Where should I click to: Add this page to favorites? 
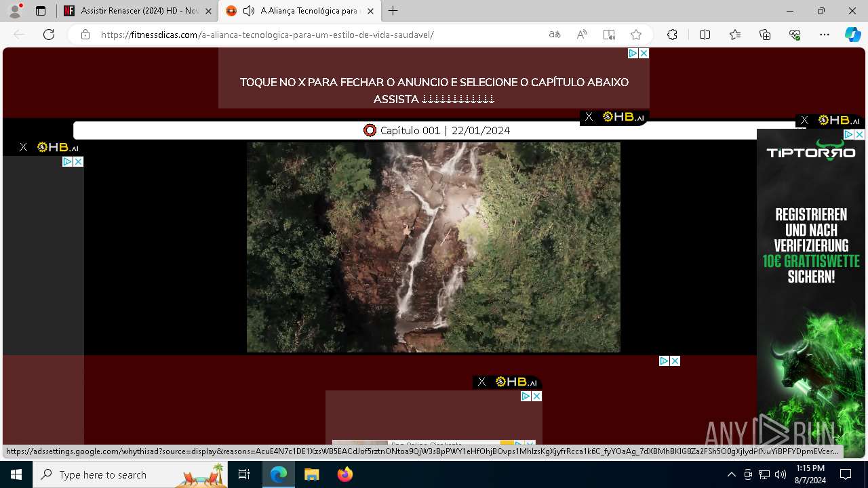(x=636, y=35)
